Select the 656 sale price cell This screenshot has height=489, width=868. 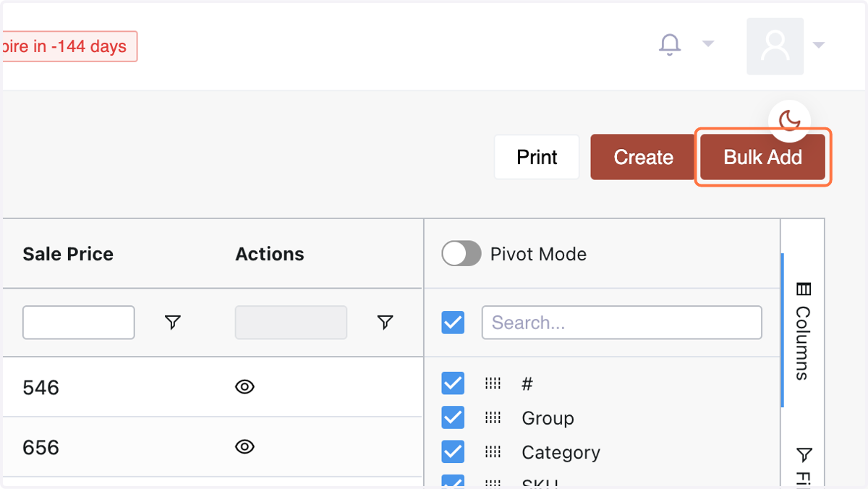[41, 448]
